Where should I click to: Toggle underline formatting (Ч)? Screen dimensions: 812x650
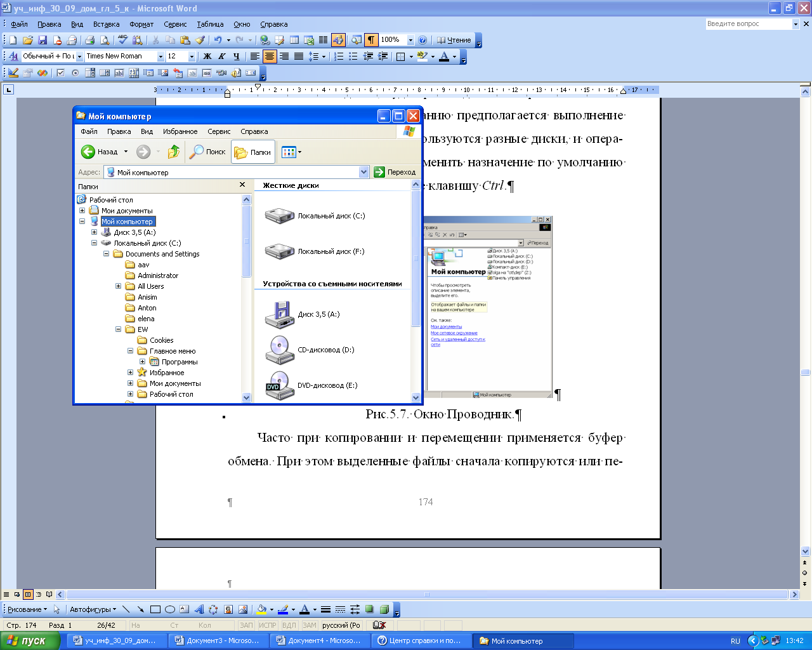(236, 56)
